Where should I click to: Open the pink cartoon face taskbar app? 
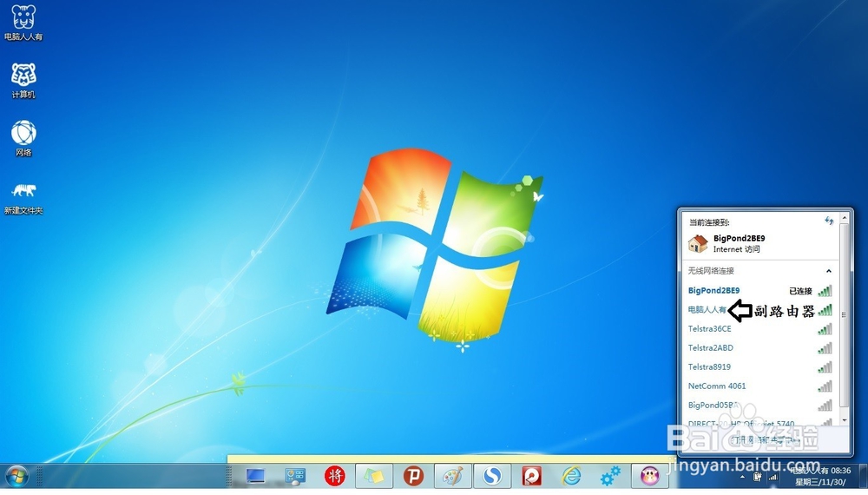[650, 476]
